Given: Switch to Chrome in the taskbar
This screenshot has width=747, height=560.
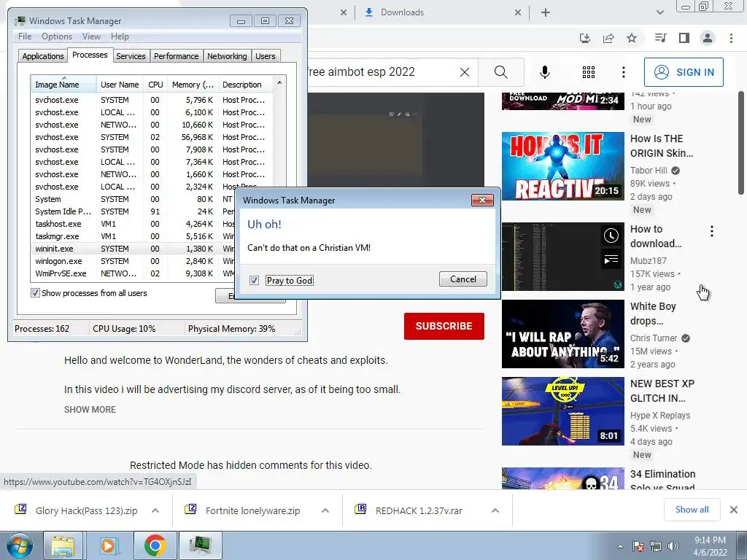Looking at the screenshot, I should (155, 545).
